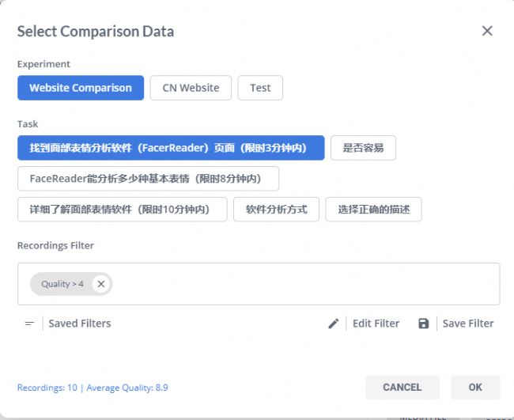
Task: Remove the Quality > 4 filter chip
Action: (100, 284)
